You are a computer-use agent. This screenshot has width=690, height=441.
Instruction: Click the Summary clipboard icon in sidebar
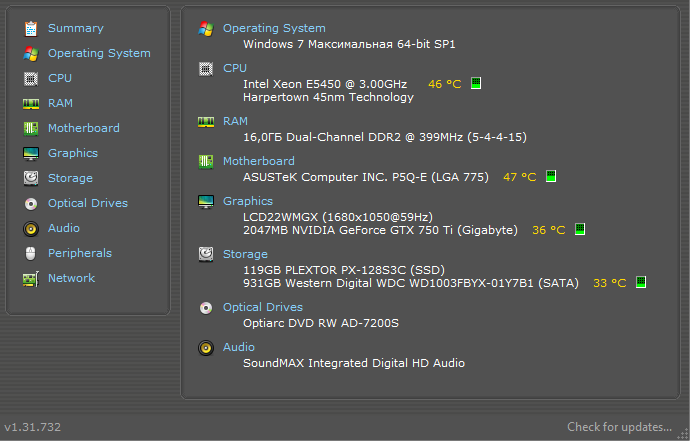coord(31,28)
